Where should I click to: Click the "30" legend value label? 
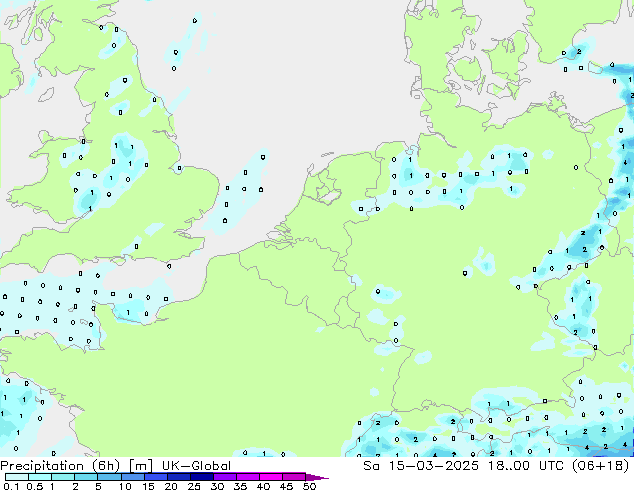[217, 486]
